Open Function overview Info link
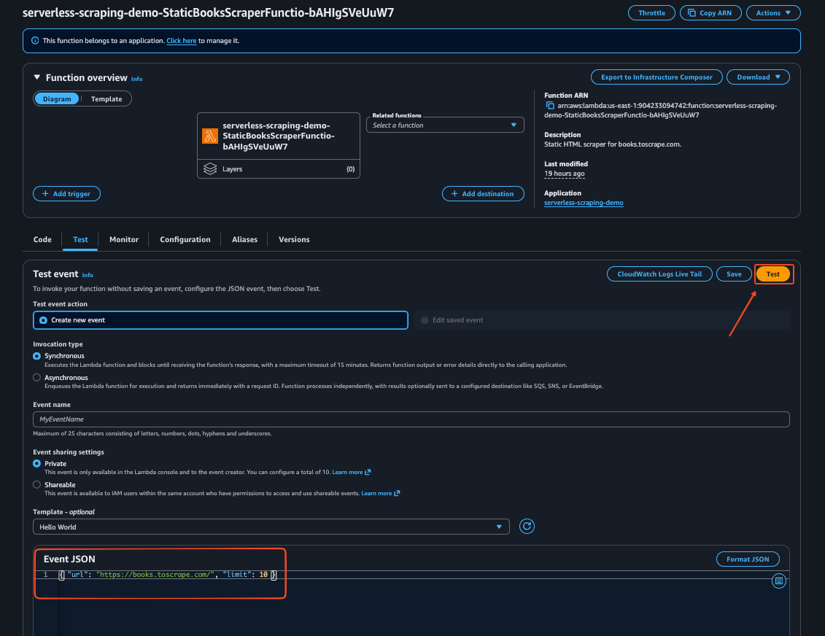 [137, 79]
